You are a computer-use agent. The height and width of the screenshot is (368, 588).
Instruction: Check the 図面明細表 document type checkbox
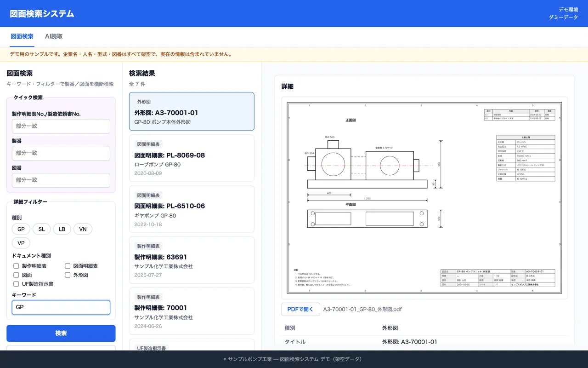[68, 266]
